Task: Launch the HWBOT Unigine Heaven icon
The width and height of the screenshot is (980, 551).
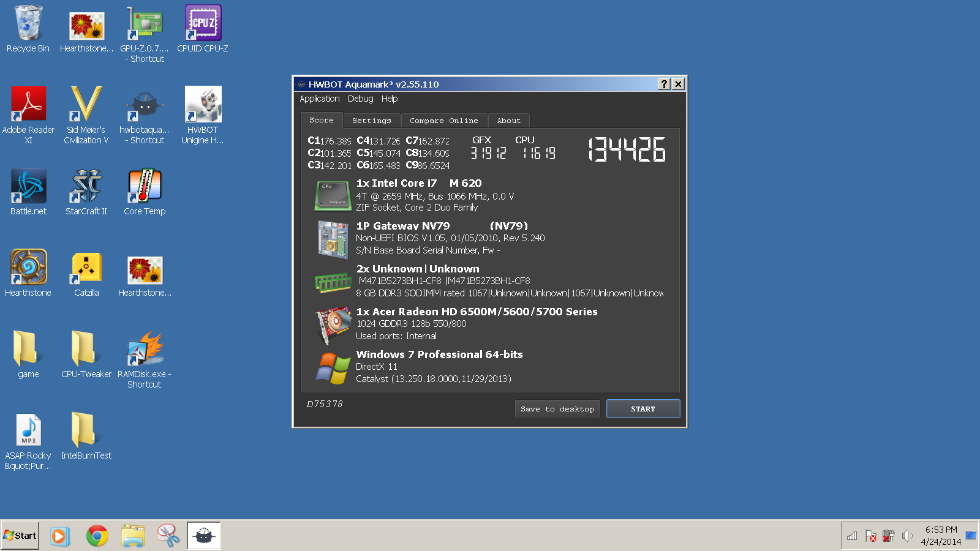Action: click(x=203, y=115)
